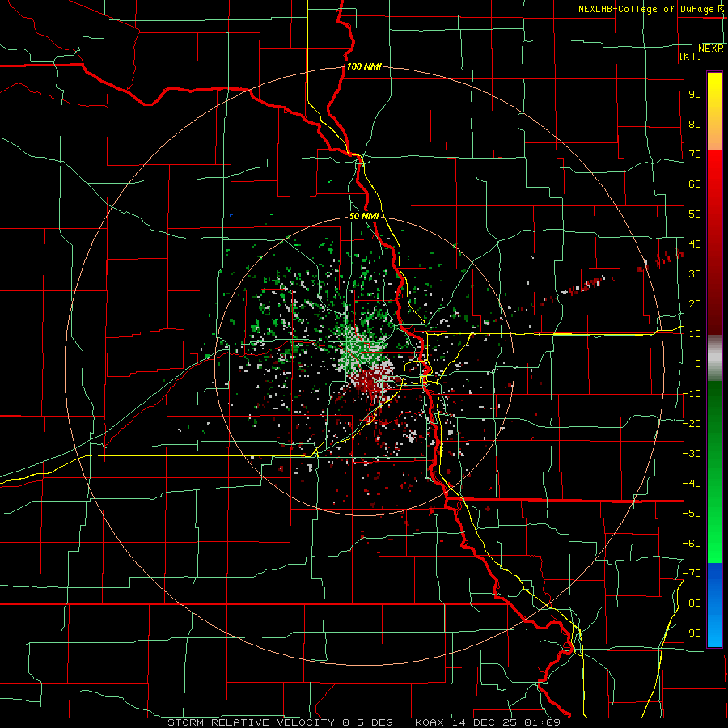Click the 10 value on the velocity scale
The width and height of the screenshot is (728, 728).
[695, 334]
